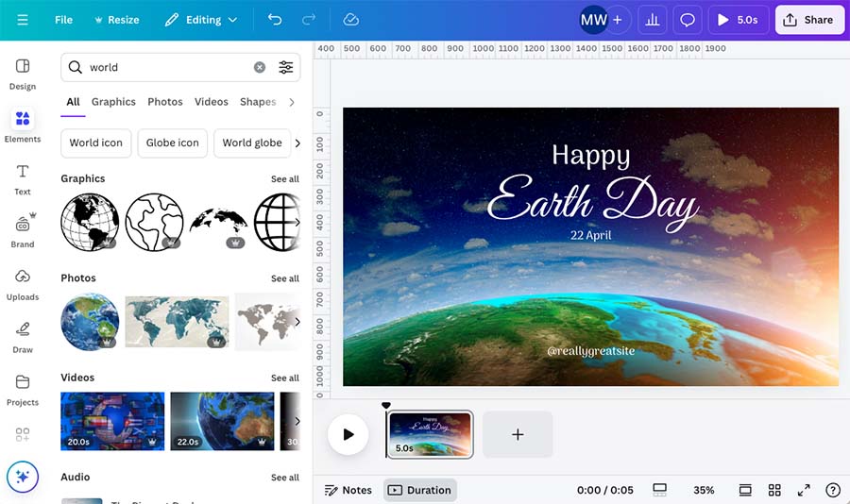Check the cloud save status icon

coord(350,20)
